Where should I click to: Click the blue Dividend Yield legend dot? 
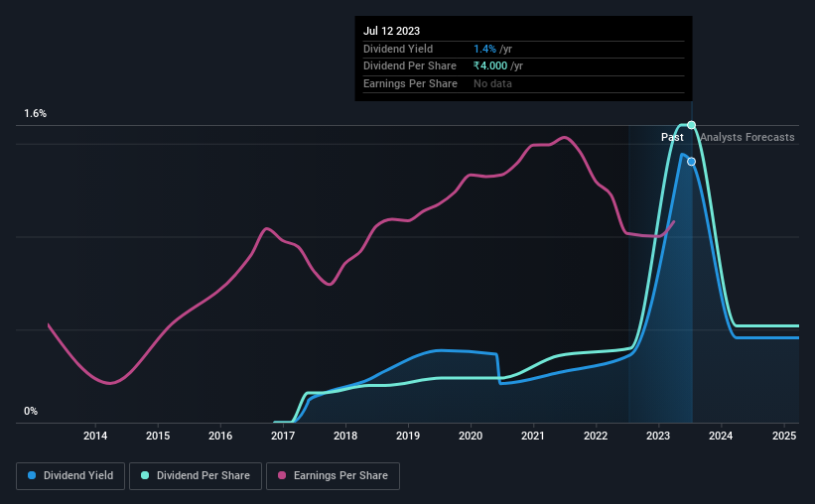pos(32,475)
